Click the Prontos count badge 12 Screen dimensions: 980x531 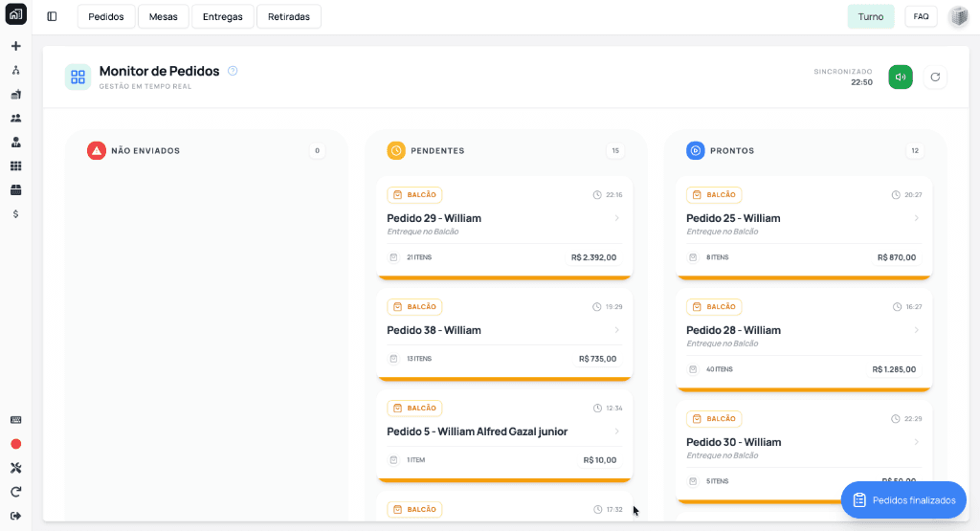[x=915, y=150]
